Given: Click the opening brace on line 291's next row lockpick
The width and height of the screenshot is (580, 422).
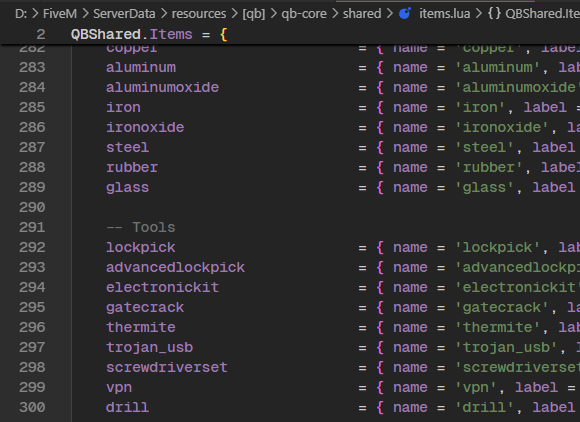Looking at the screenshot, I should coord(380,247).
